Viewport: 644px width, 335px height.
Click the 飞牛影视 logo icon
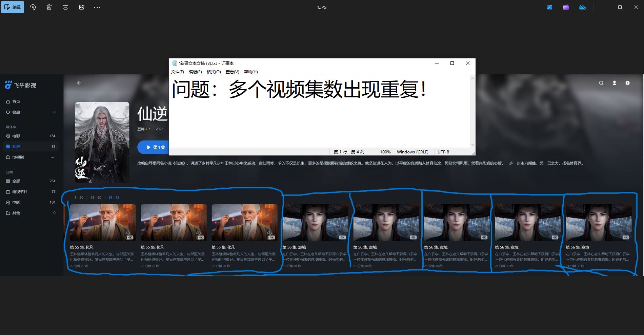click(x=8, y=85)
